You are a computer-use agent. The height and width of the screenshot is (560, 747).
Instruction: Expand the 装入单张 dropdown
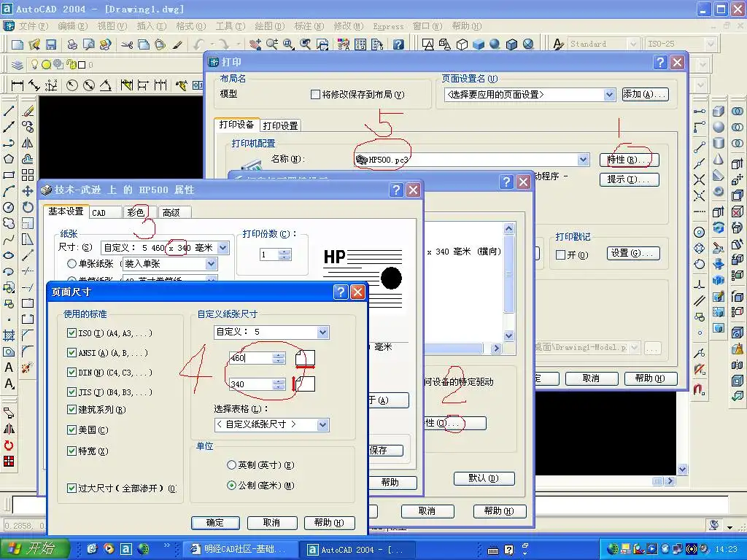coord(212,264)
